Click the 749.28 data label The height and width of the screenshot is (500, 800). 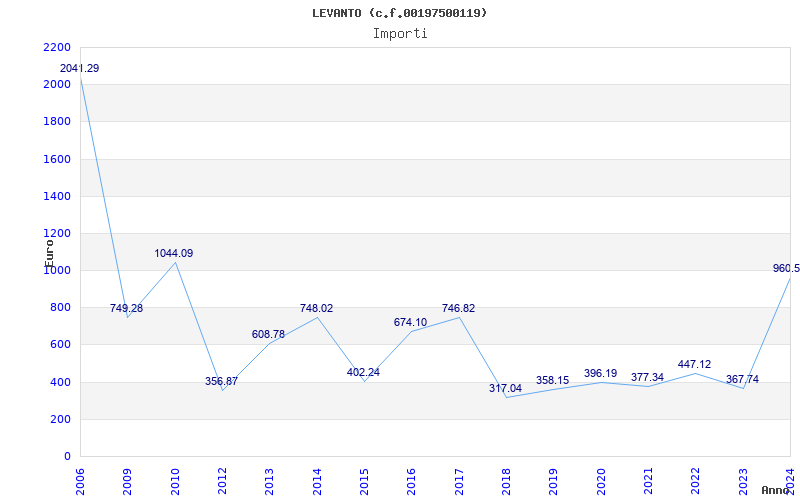click(127, 308)
